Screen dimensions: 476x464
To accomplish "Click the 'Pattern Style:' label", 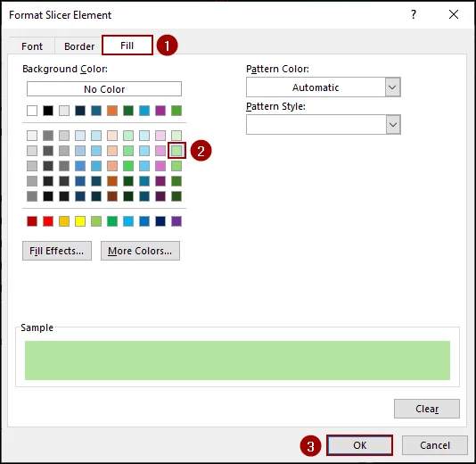I will [x=275, y=106].
